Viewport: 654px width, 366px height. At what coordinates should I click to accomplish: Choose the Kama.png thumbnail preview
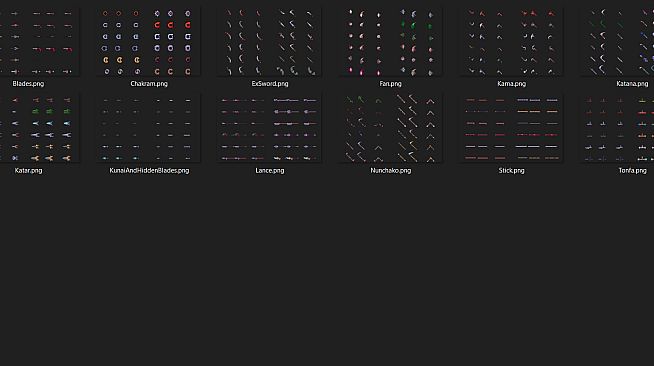511,41
